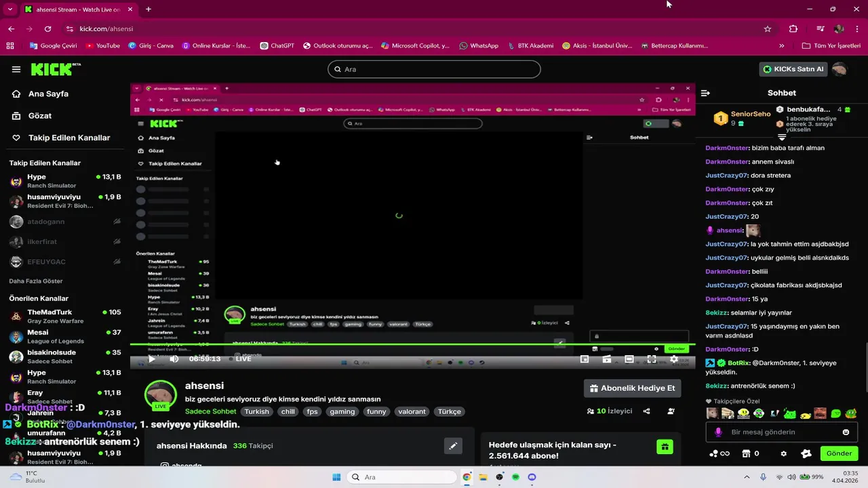Go to the Gözat browse page
Viewport: 868px width, 488px height.
tap(32, 116)
